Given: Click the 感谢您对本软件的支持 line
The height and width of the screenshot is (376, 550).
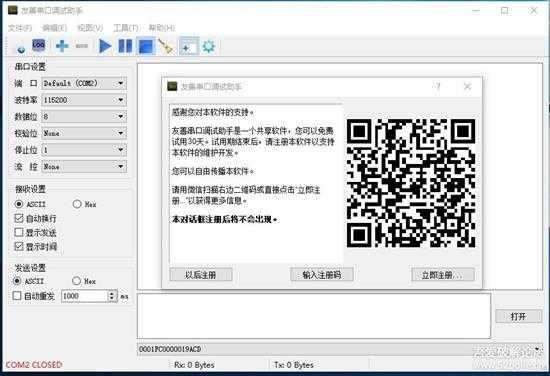Looking at the screenshot, I should (213, 112).
